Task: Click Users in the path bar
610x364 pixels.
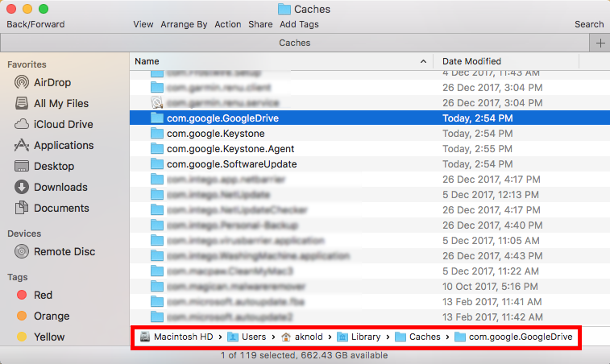Action: tap(247, 337)
